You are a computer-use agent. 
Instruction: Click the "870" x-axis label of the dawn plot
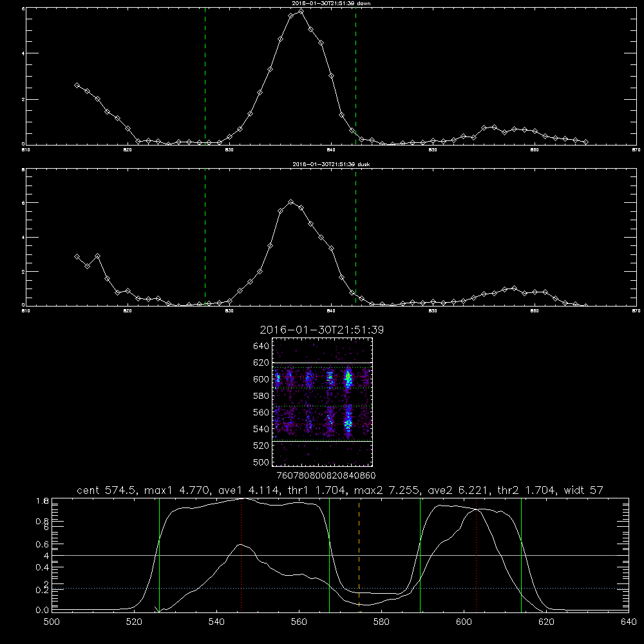point(636,150)
